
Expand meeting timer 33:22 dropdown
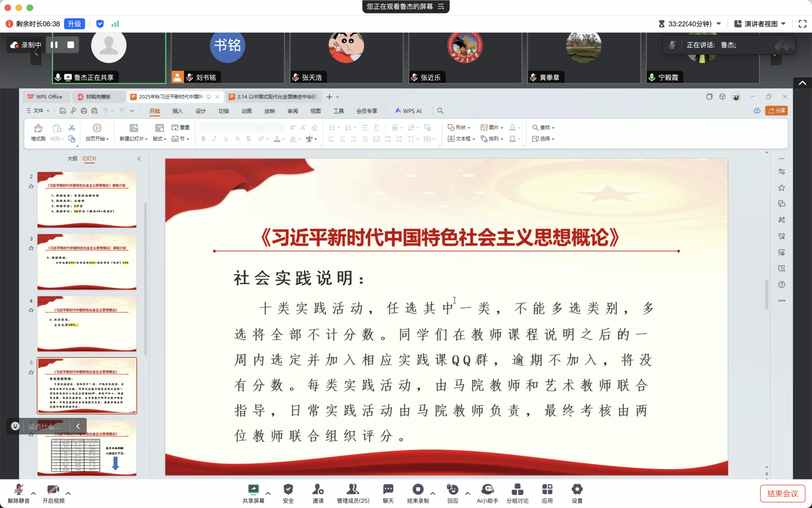pyautogui.click(x=719, y=24)
